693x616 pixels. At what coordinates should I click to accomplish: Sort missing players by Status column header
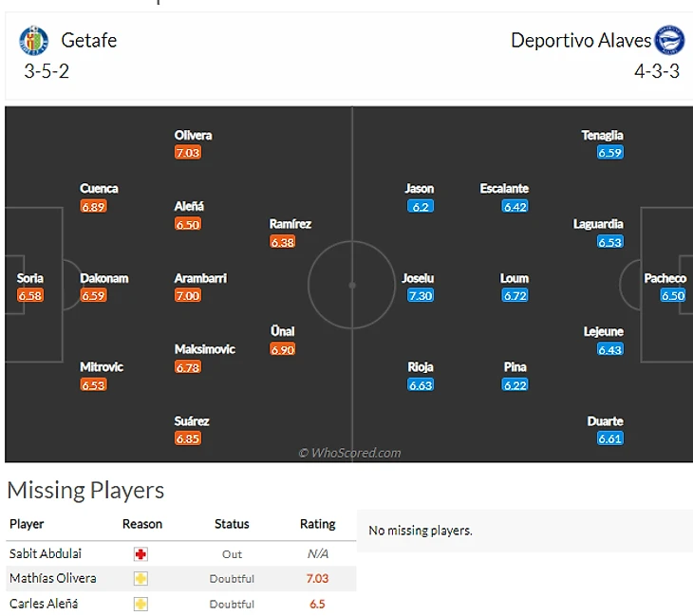coord(232,524)
